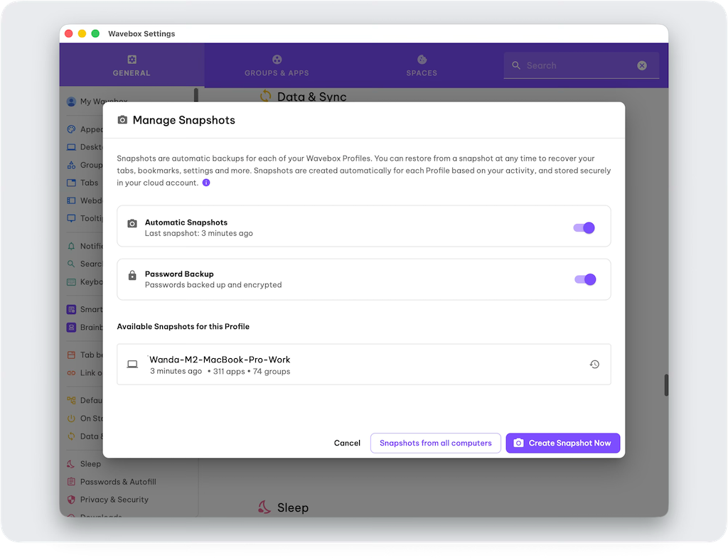Image resolution: width=728 pixels, height=560 pixels.
Task: Click the main settings page scrollbar thumb
Action: 666,384
